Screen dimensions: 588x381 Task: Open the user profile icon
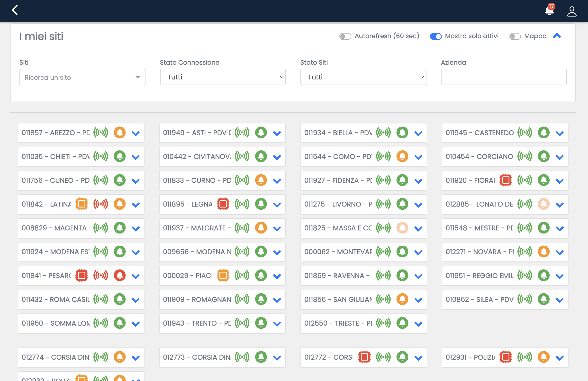click(572, 11)
